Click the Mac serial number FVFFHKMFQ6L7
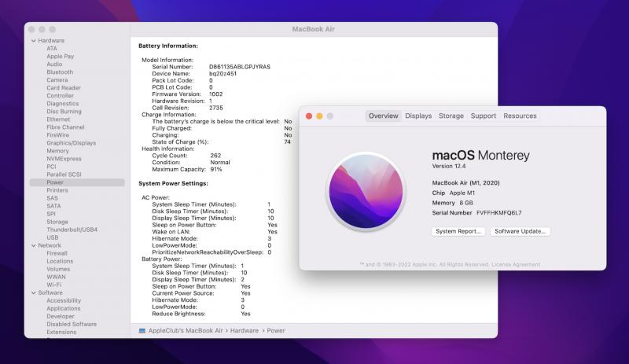The image size is (629, 364). tap(499, 213)
